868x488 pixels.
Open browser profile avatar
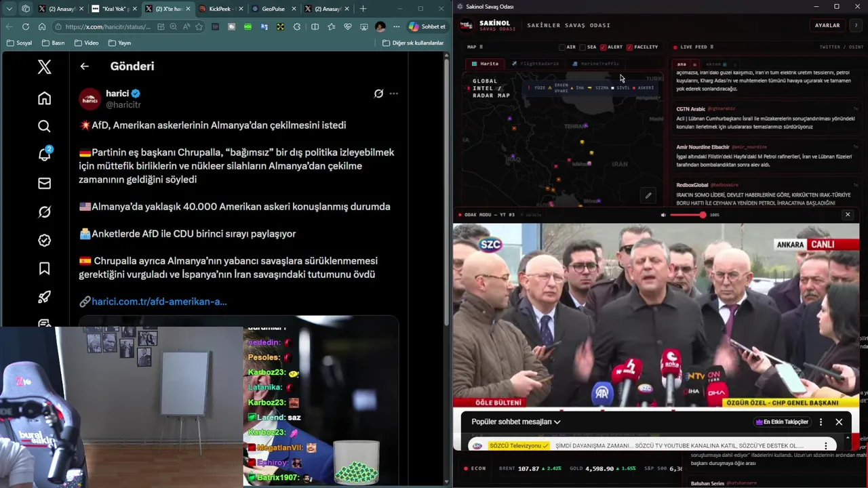tap(380, 26)
